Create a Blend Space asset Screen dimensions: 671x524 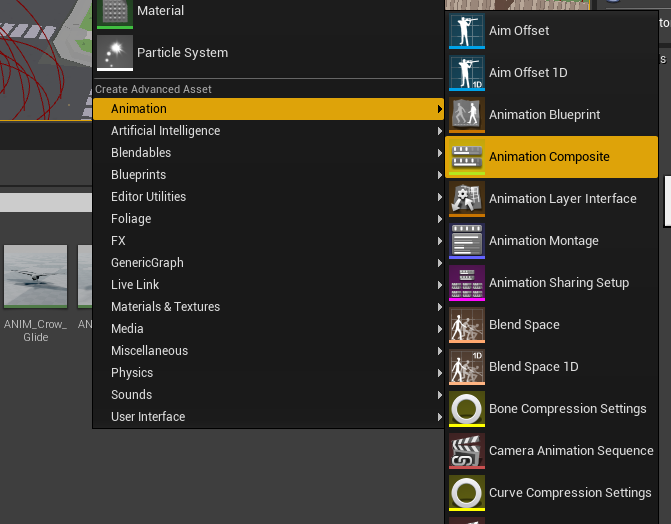click(551, 325)
